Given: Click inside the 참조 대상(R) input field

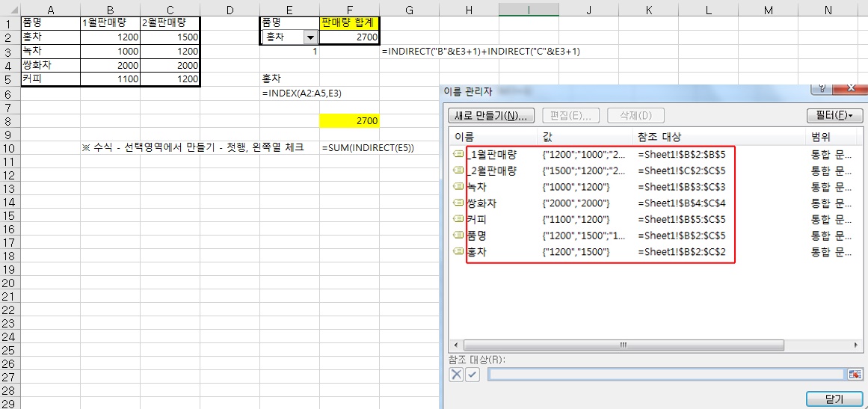Looking at the screenshot, I should 666,375.
